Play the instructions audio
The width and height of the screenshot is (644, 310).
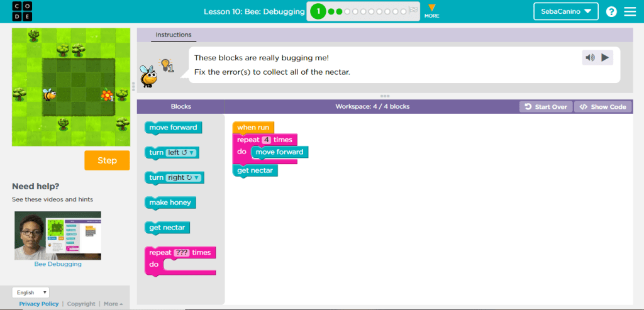[605, 58]
